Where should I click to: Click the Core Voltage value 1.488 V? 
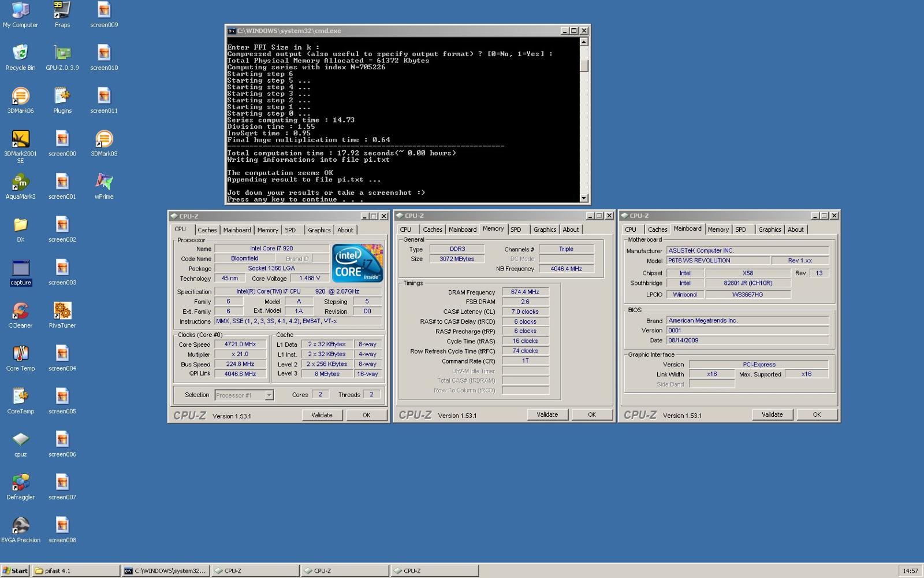point(309,278)
